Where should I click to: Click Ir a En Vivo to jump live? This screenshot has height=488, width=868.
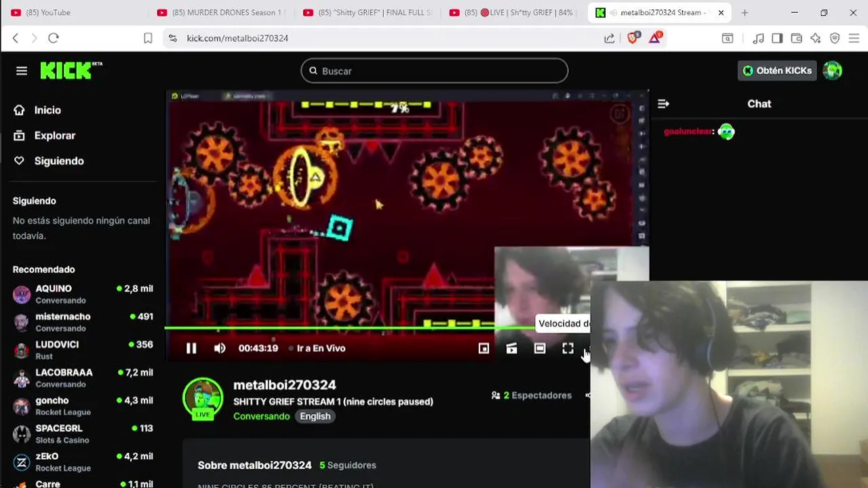click(317, 348)
